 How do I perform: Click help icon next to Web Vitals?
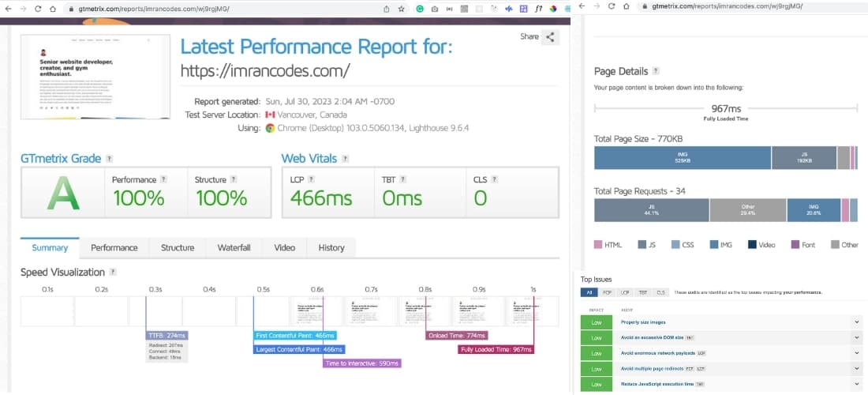[x=345, y=159]
